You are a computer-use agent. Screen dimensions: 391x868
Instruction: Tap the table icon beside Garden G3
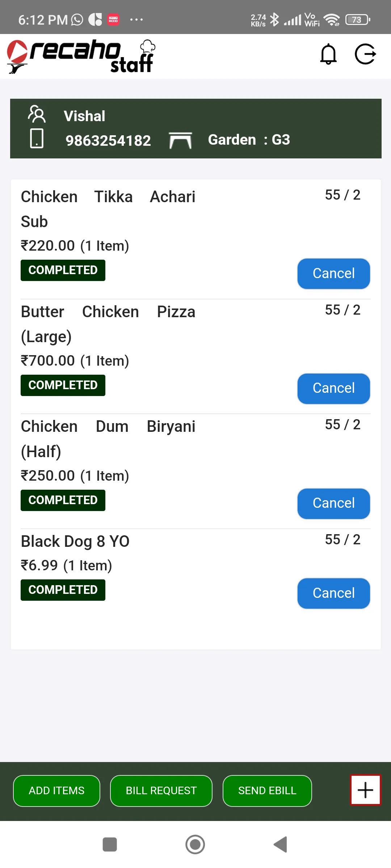(180, 140)
